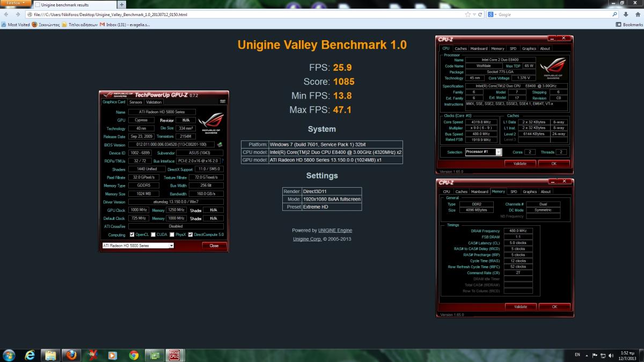Image resolution: width=644 pixels, height=362 pixels.
Task: Switch to Firefox in the taskbar
Action: [71, 355]
